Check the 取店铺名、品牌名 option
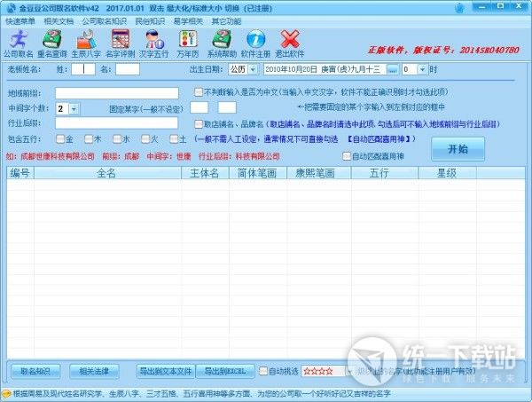Screen dimensions: 532x402 (199, 124)
